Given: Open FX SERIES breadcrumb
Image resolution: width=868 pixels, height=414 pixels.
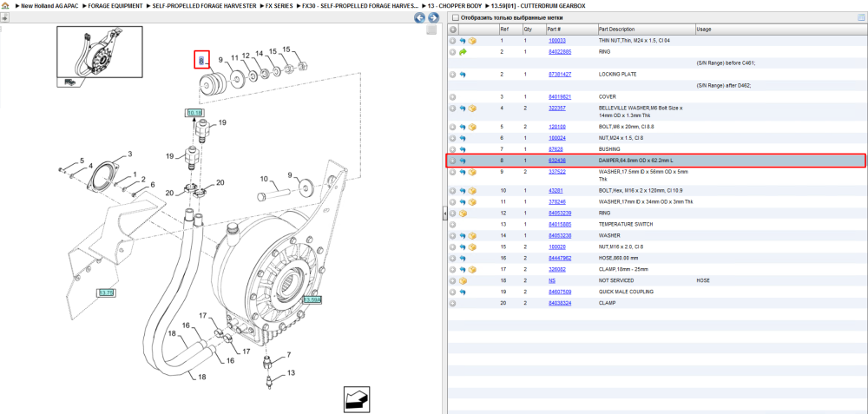Looking at the screenshot, I should coord(279,5).
